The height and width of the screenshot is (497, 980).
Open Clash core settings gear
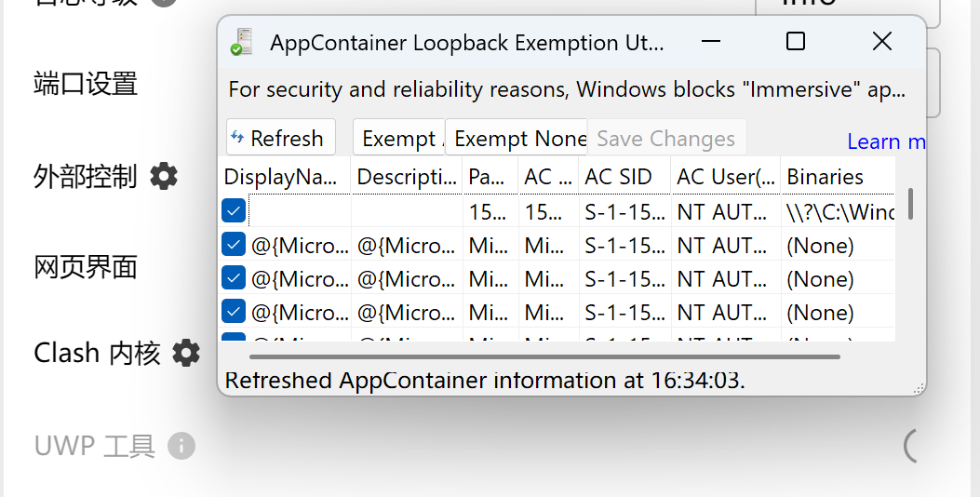186,353
